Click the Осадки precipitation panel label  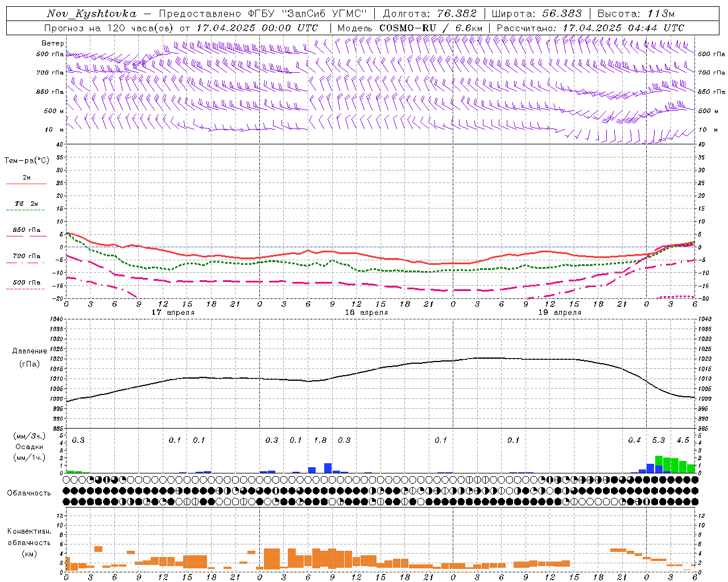[30, 447]
